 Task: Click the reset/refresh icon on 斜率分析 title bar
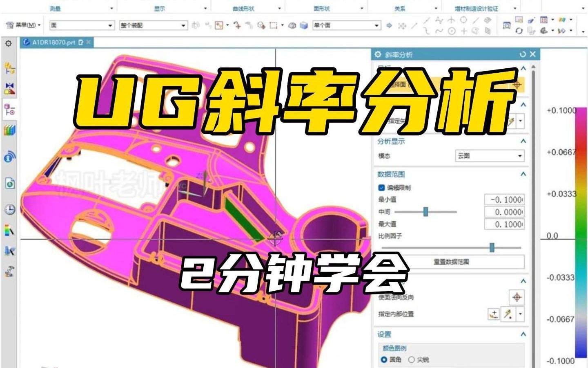tap(522, 54)
